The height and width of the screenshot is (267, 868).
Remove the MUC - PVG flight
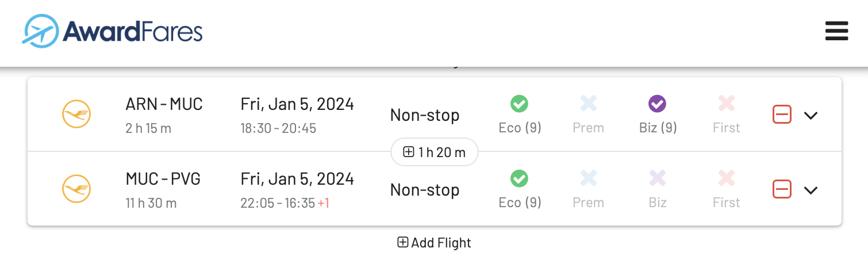pos(782,189)
